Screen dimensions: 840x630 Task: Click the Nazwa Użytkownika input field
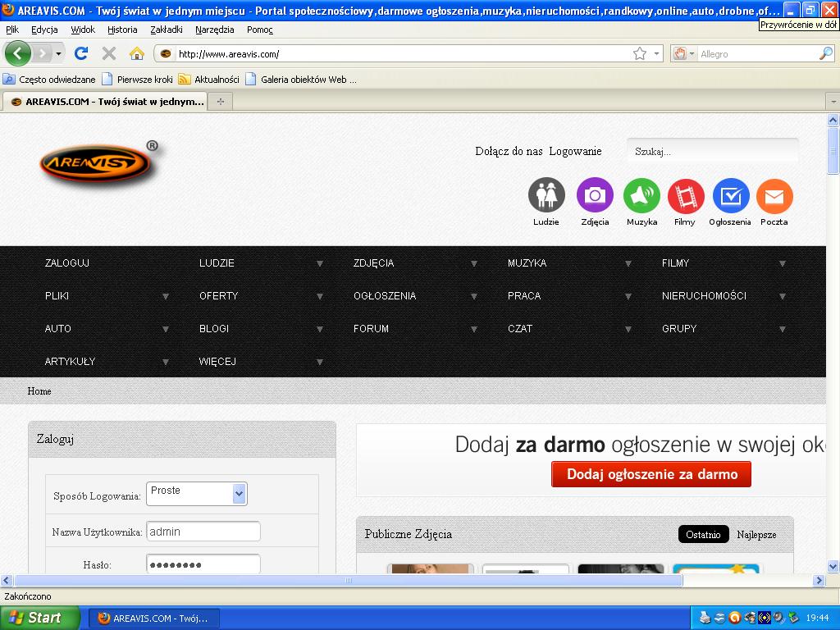[x=203, y=532]
